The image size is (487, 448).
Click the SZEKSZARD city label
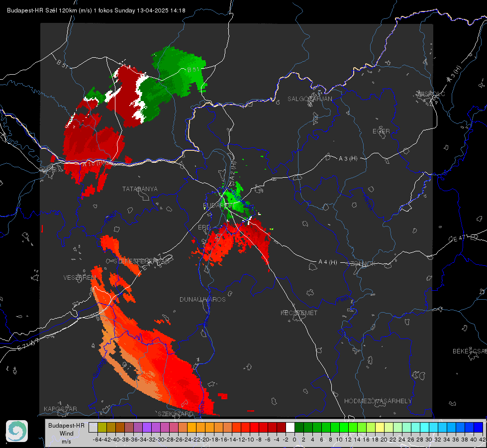point(176,414)
